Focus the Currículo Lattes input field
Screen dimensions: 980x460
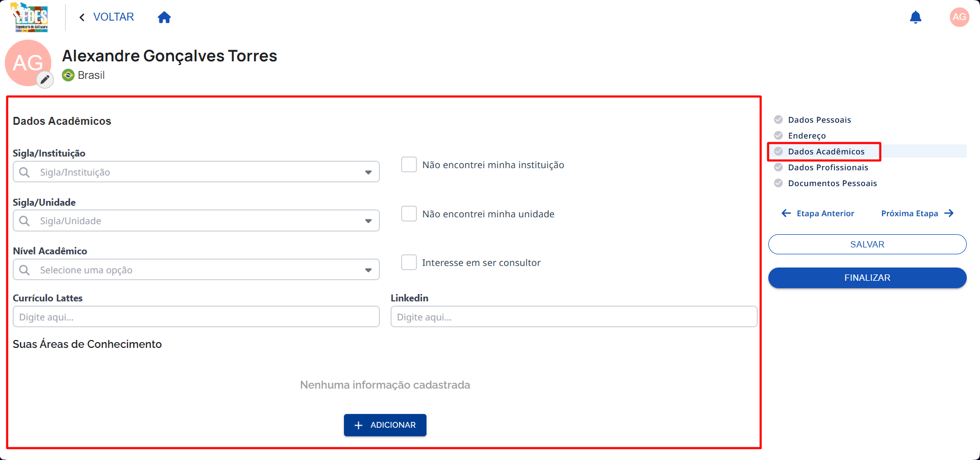[196, 317]
